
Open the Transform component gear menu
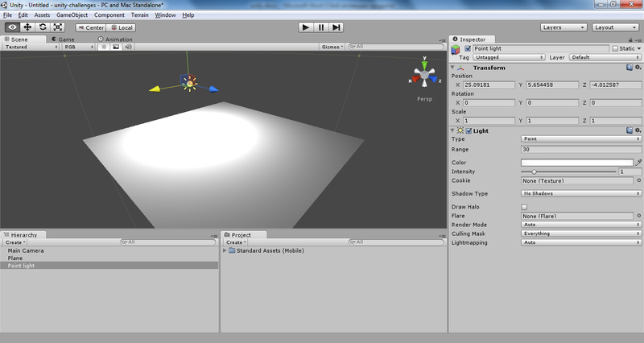point(638,68)
